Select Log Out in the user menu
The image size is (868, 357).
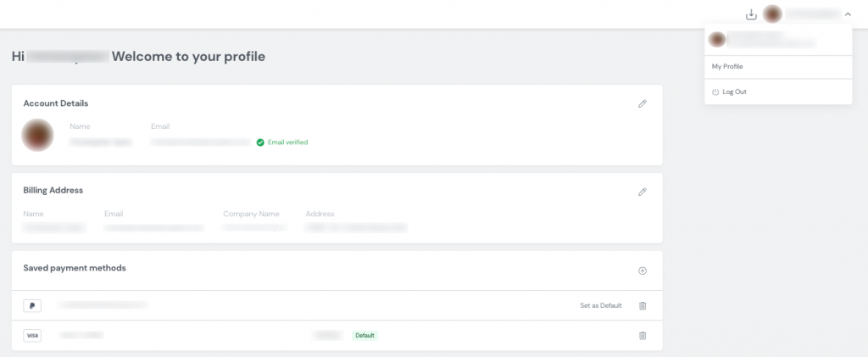[x=734, y=92]
